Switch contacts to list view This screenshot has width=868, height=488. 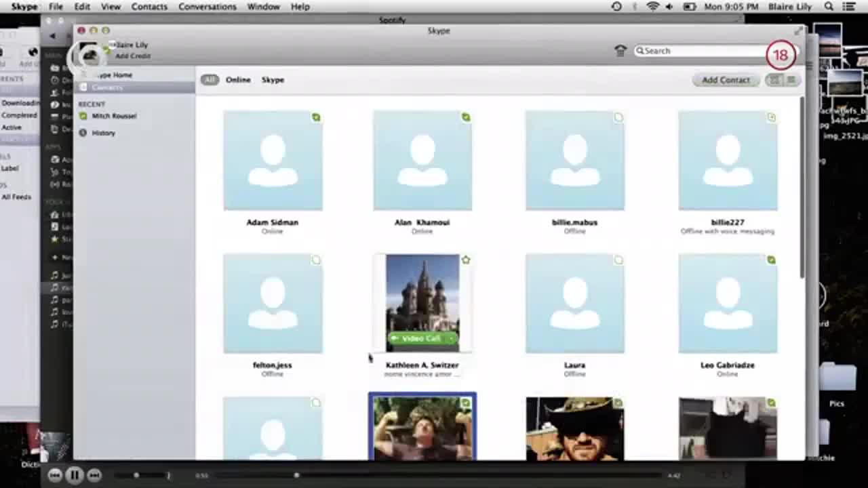[x=791, y=80]
